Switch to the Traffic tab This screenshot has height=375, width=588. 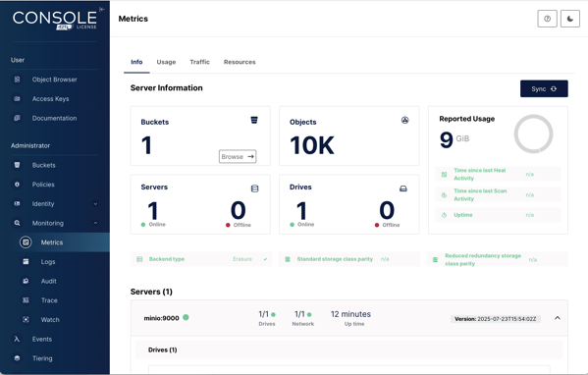click(x=199, y=62)
